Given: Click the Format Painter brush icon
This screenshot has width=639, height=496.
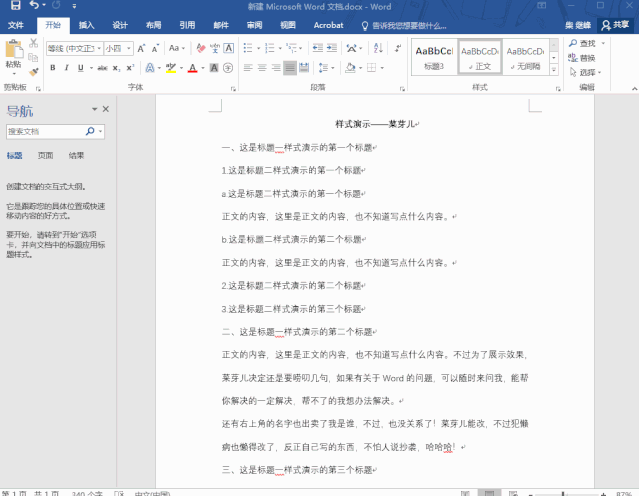Looking at the screenshot, I should 34,71.
